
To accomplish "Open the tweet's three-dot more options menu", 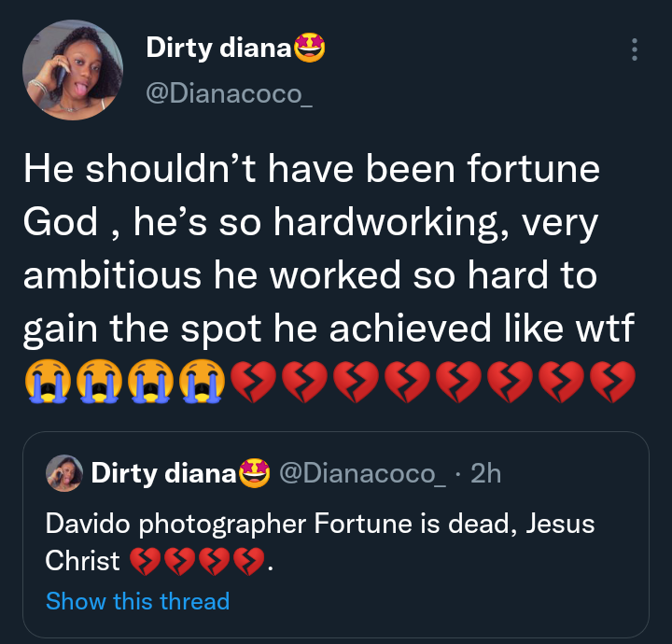I will [635, 50].
